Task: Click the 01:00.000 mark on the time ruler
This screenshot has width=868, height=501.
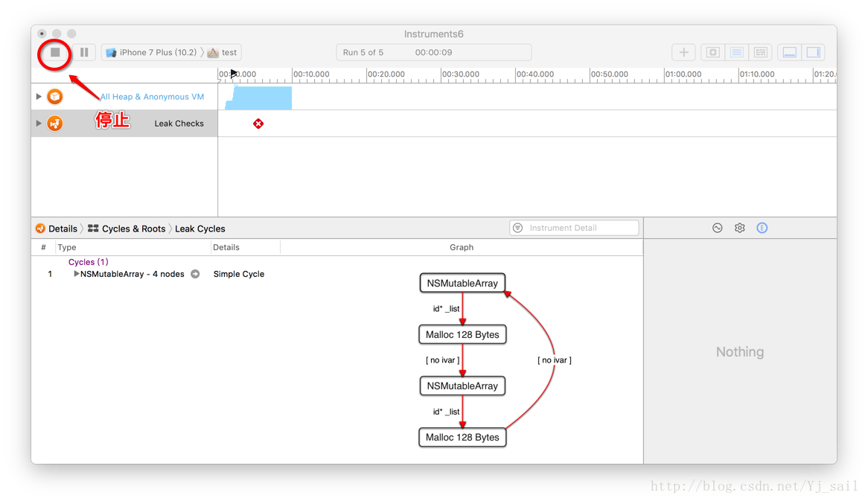Action: coord(683,74)
